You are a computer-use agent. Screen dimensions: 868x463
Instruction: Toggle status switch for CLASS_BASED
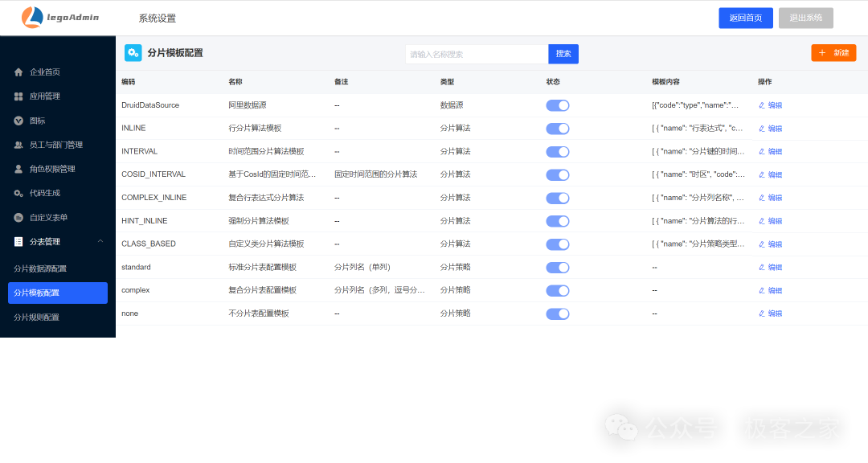pos(558,244)
